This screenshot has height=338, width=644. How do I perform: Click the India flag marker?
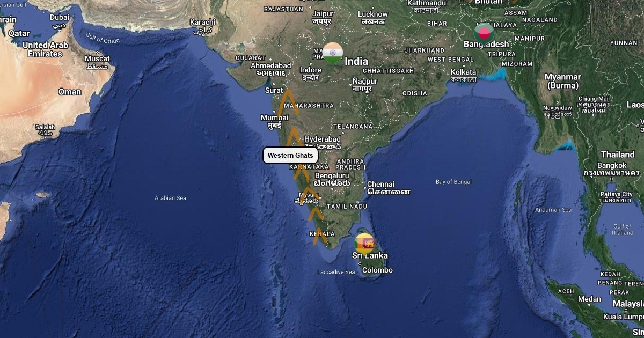click(x=333, y=53)
